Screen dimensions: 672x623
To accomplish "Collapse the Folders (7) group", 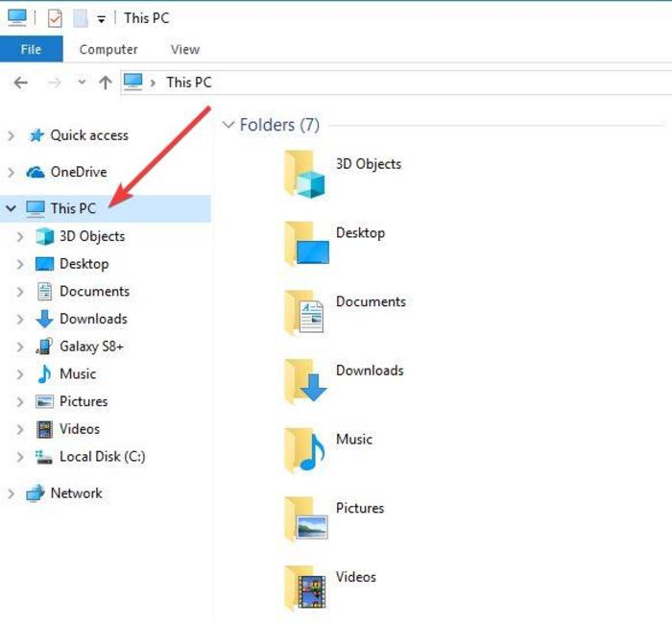I will click(x=228, y=125).
